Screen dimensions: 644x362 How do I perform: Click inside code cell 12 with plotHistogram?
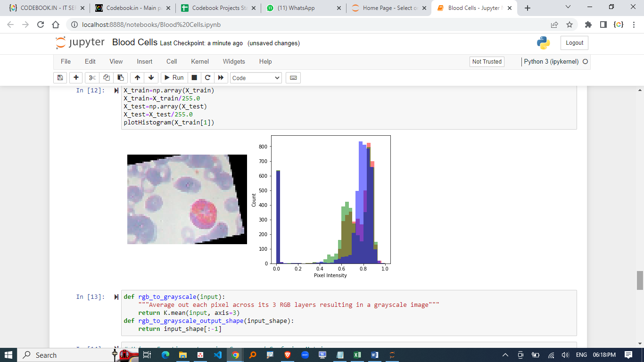coord(349,107)
